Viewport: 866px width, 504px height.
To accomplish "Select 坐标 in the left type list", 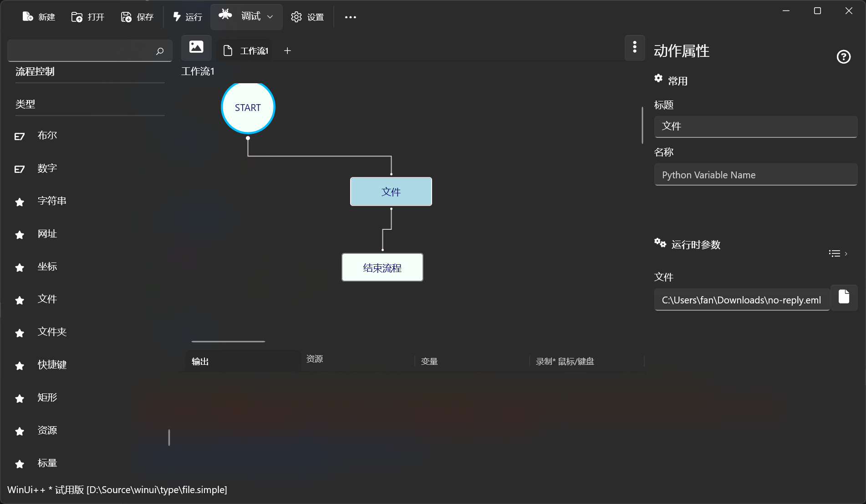I will click(46, 267).
